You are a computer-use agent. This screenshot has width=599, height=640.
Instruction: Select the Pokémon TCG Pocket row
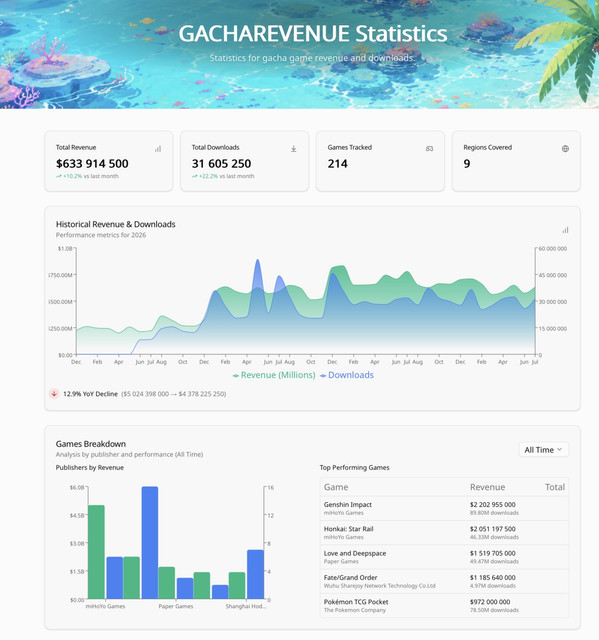444,605
